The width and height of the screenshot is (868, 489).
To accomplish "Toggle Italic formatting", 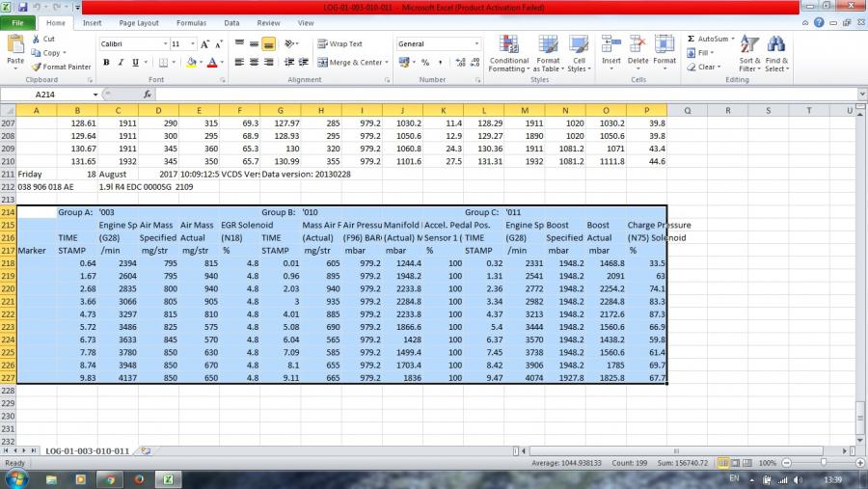I will point(122,63).
